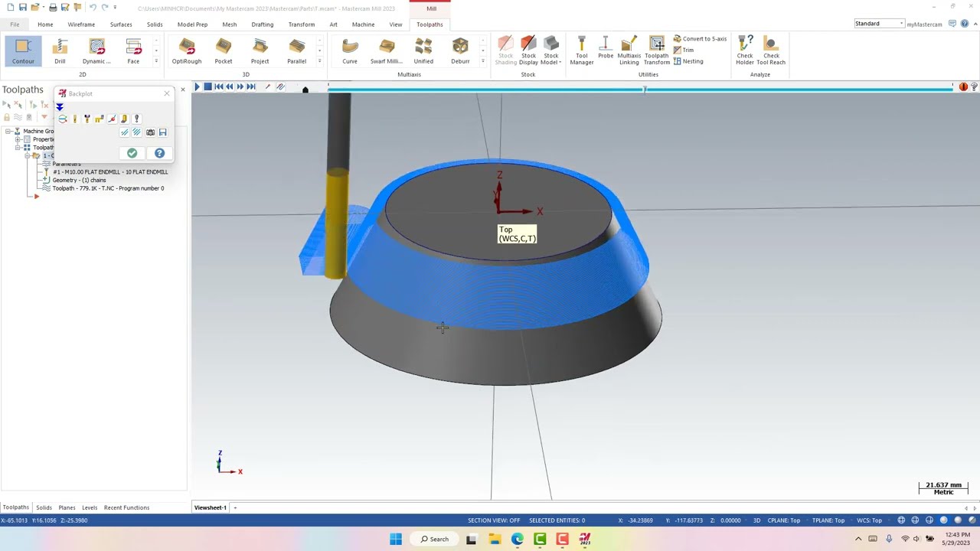Image resolution: width=980 pixels, height=551 pixels.
Task: Select the Project toolpath
Action: [260, 52]
